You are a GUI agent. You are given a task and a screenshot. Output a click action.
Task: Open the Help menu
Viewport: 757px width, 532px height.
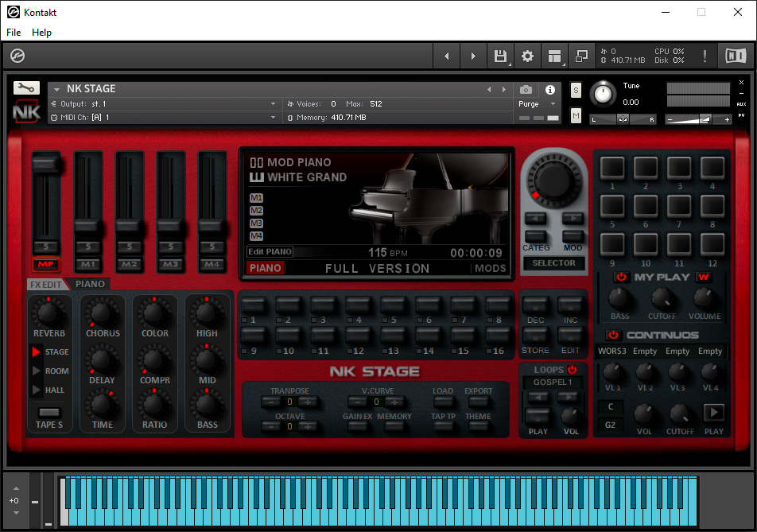[41, 33]
